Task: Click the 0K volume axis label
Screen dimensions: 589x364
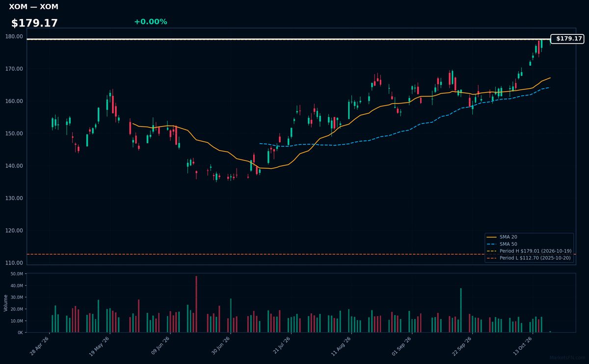Action: [20, 333]
